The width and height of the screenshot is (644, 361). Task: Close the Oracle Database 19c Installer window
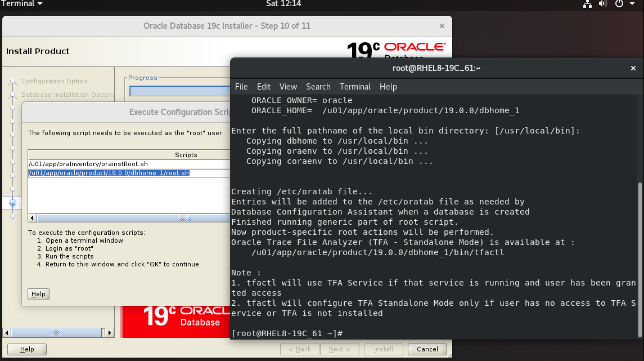click(442, 26)
